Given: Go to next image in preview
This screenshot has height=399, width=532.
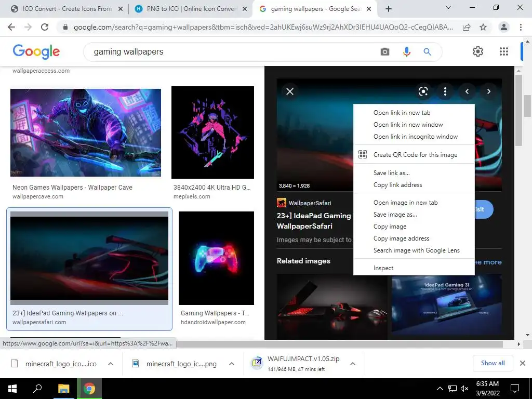Looking at the screenshot, I should point(488,91).
